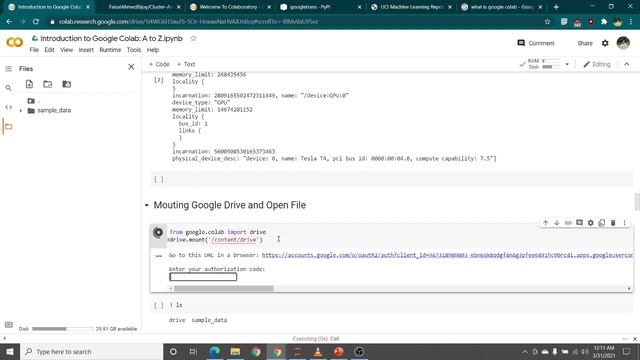Open the Colab logo home link
Viewport: 640px width, 360px height.
coord(15,42)
